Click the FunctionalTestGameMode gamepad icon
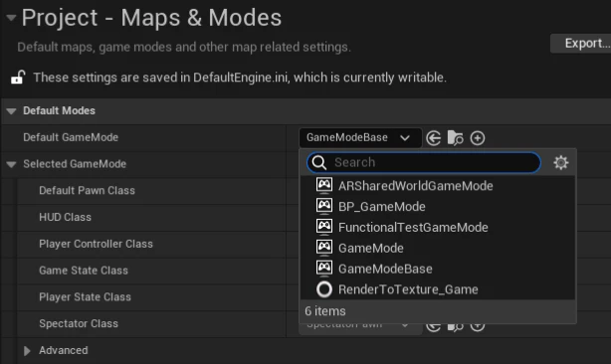This screenshot has height=364, width=611. [324, 226]
